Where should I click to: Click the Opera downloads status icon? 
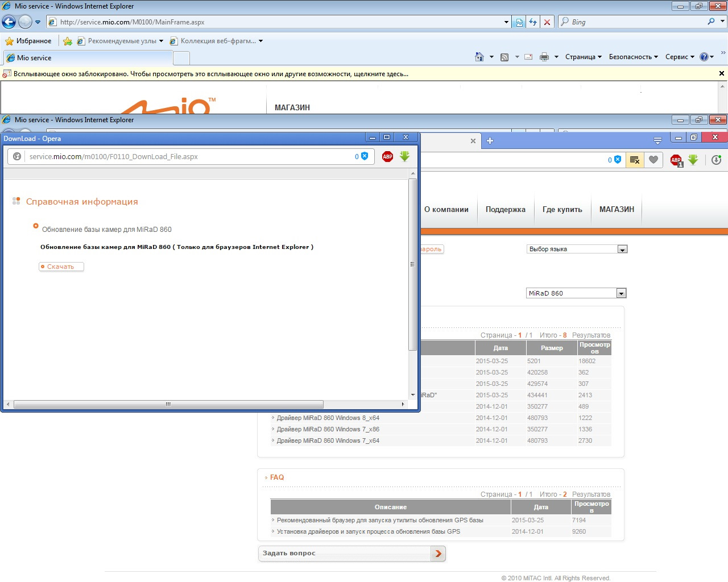[x=716, y=160]
